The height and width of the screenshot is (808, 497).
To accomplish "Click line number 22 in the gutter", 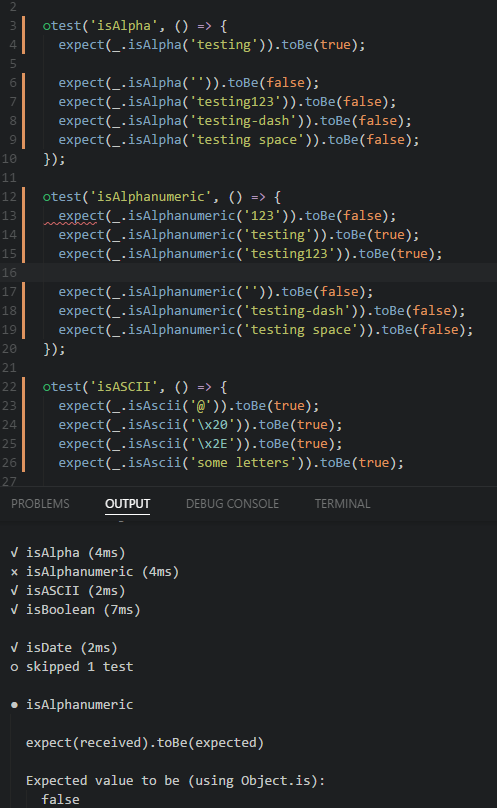I will 9,387.
